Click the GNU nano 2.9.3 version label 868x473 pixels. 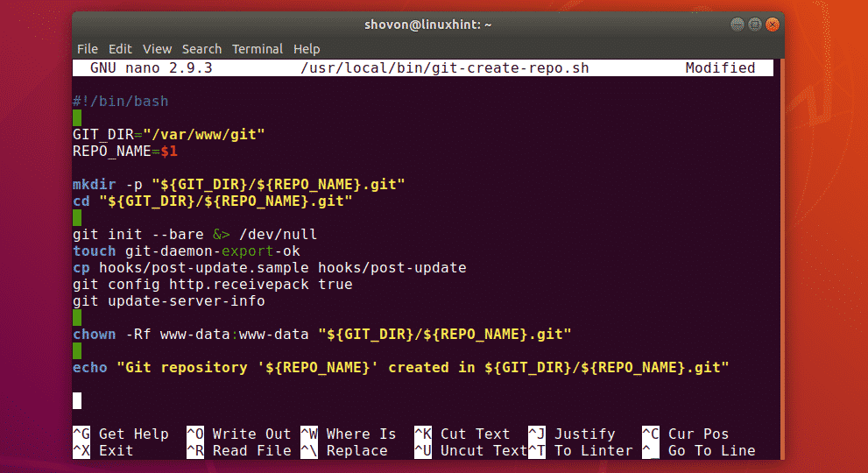tap(152, 68)
